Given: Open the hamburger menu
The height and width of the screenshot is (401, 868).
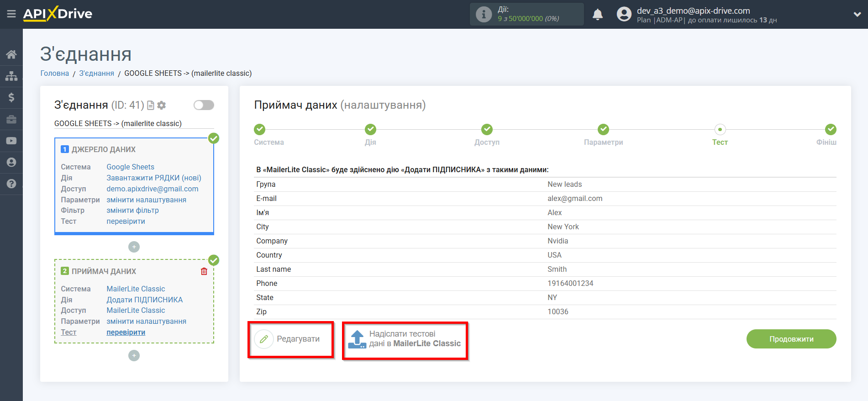Looking at the screenshot, I should tap(11, 14).
